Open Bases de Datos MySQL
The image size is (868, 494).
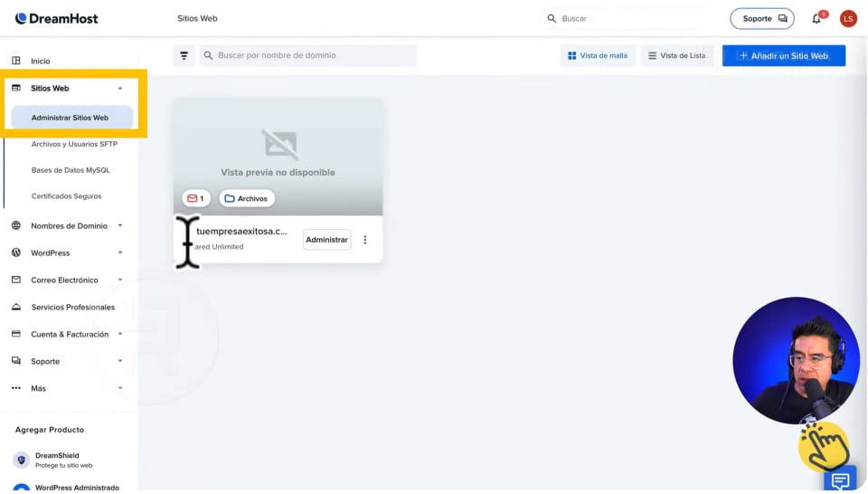[x=71, y=170]
